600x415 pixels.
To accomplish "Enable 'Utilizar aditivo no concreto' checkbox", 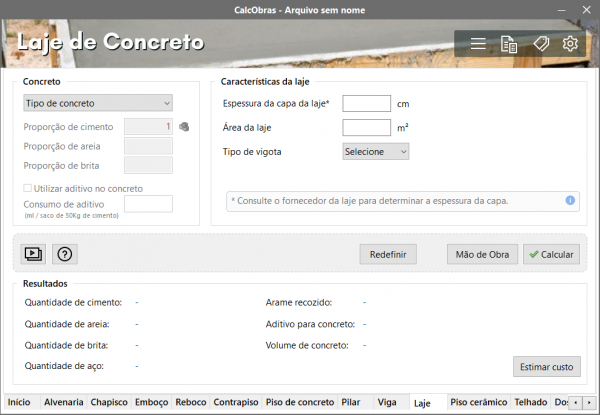I will (28, 188).
